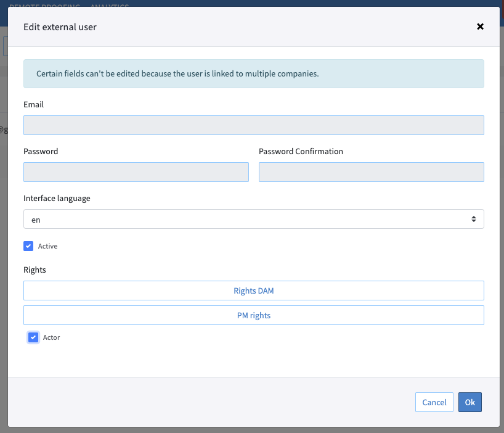
Task: Open the Interface language dropdown
Action: pyautogui.click(x=253, y=219)
